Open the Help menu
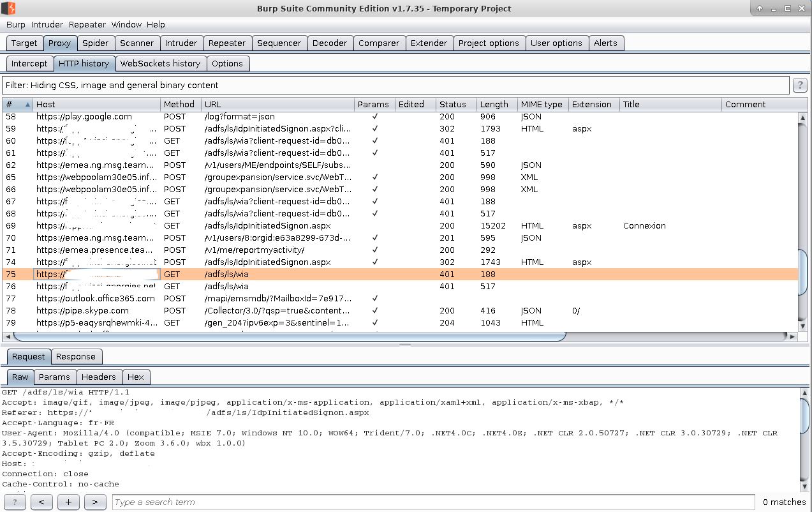 156,24
